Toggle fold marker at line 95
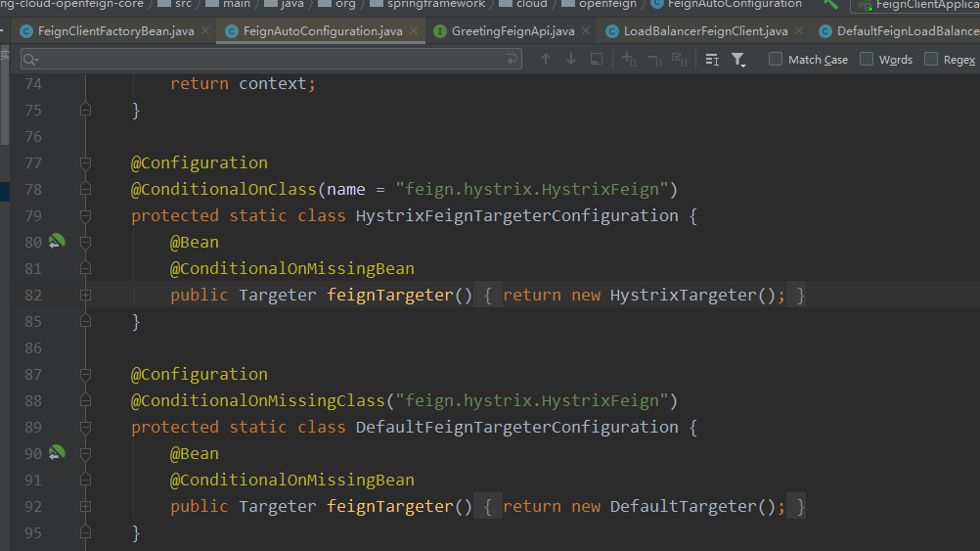This screenshot has width=980, height=551. click(x=86, y=532)
